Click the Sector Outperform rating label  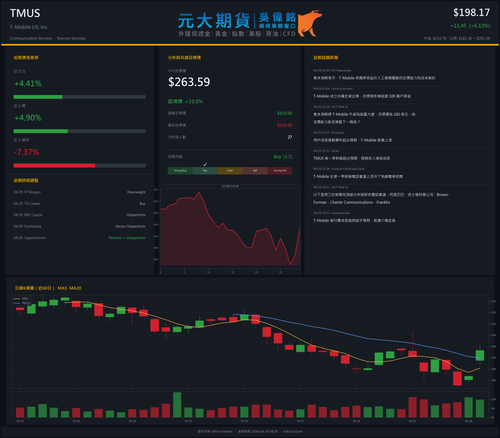pos(131,226)
